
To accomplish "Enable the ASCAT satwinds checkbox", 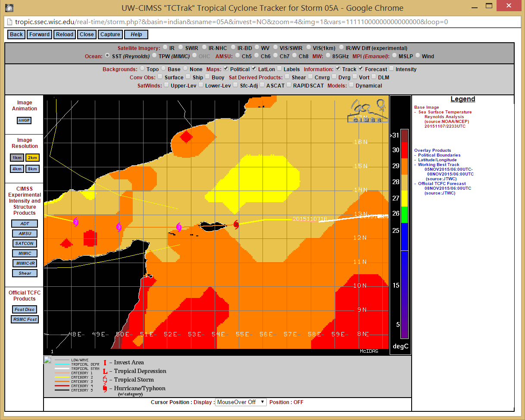I will 262,85.
